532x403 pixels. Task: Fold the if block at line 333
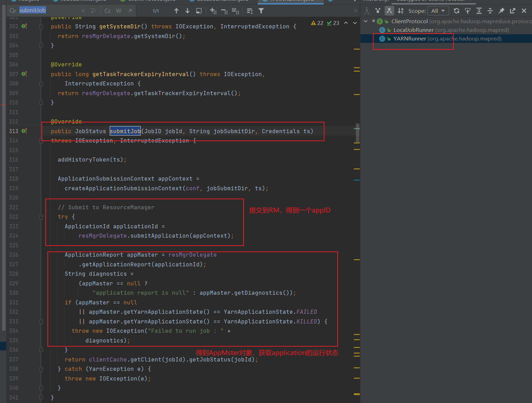pyautogui.click(x=41, y=322)
